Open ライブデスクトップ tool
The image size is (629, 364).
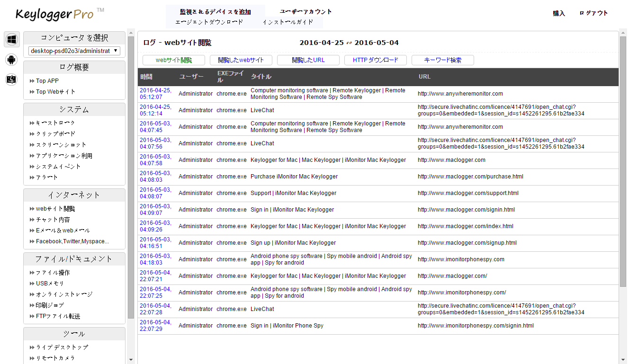pos(62,347)
